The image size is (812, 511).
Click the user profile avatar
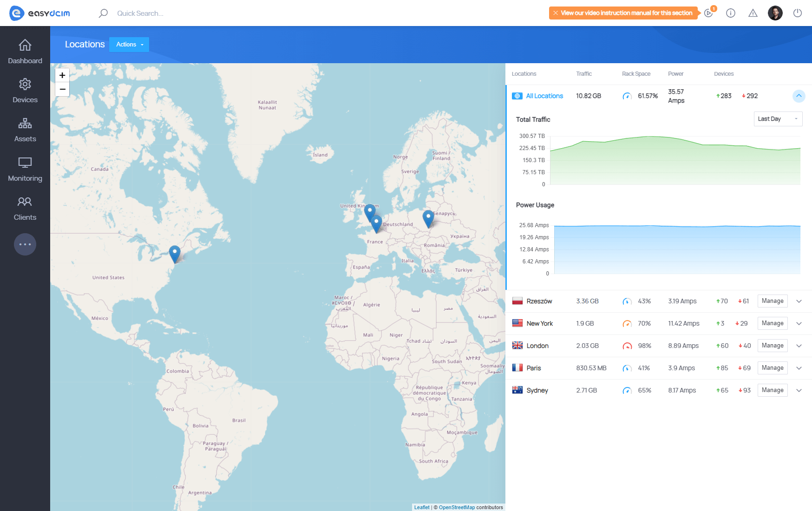pyautogui.click(x=775, y=13)
